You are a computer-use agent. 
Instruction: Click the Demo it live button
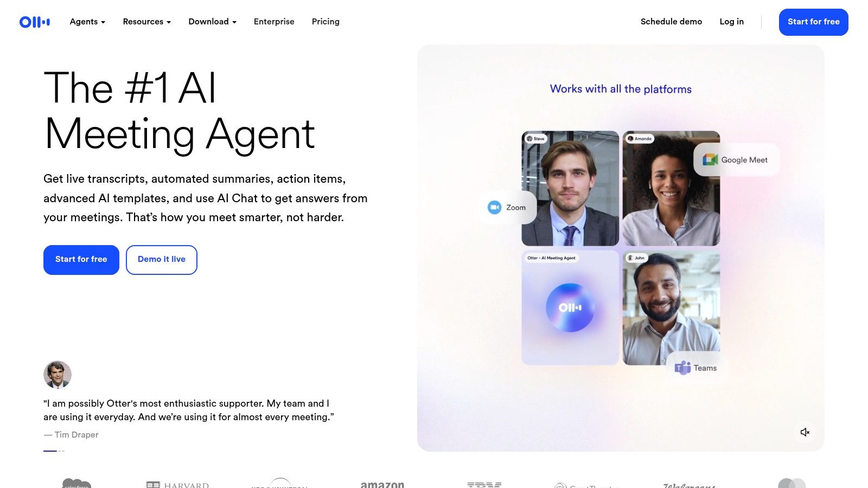pyautogui.click(x=162, y=260)
